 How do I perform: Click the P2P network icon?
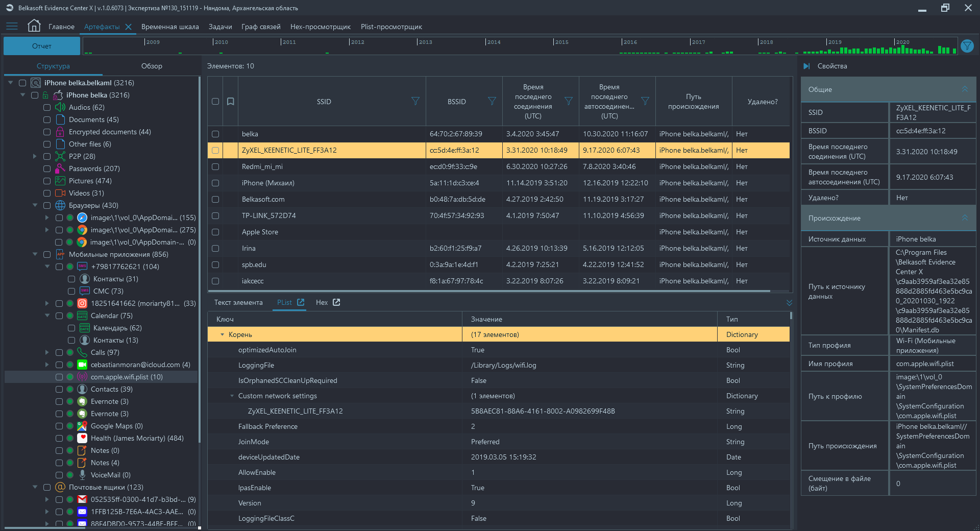pos(60,156)
